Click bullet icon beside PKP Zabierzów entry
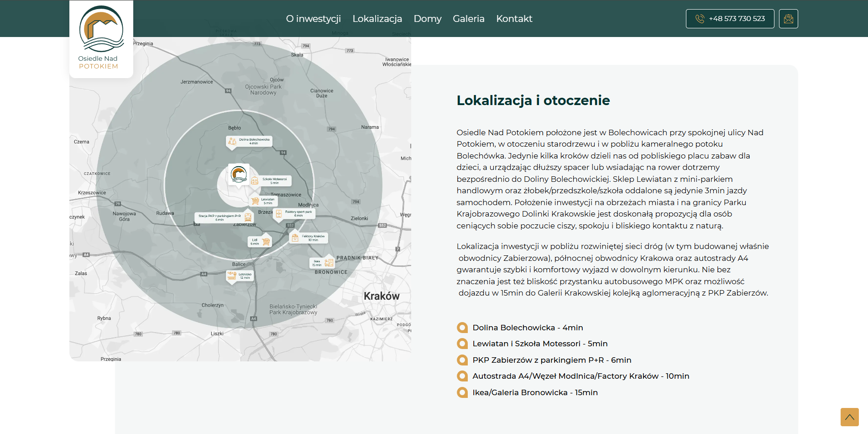 [x=462, y=360]
